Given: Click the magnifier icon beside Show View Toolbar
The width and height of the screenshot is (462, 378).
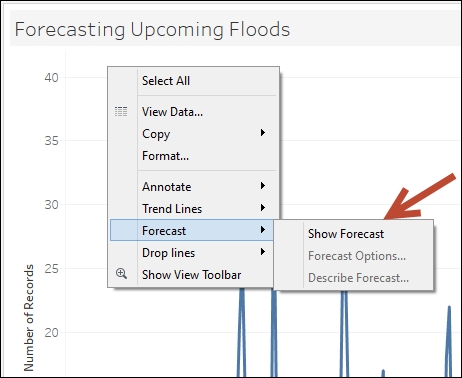Looking at the screenshot, I should [121, 274].
